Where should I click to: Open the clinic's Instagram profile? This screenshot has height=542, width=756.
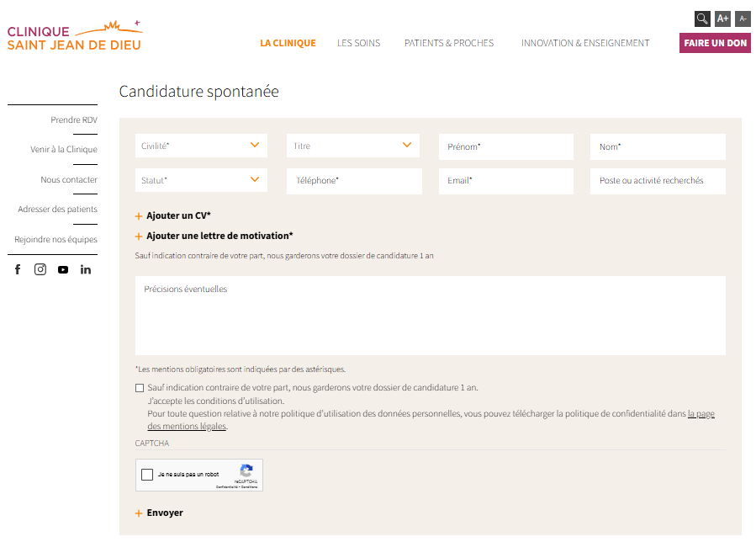tap(40, 269)
